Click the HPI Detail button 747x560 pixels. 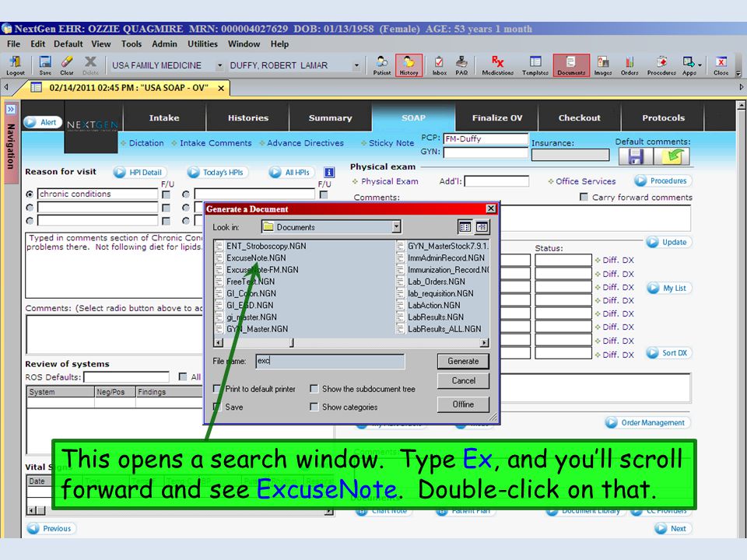140,173
